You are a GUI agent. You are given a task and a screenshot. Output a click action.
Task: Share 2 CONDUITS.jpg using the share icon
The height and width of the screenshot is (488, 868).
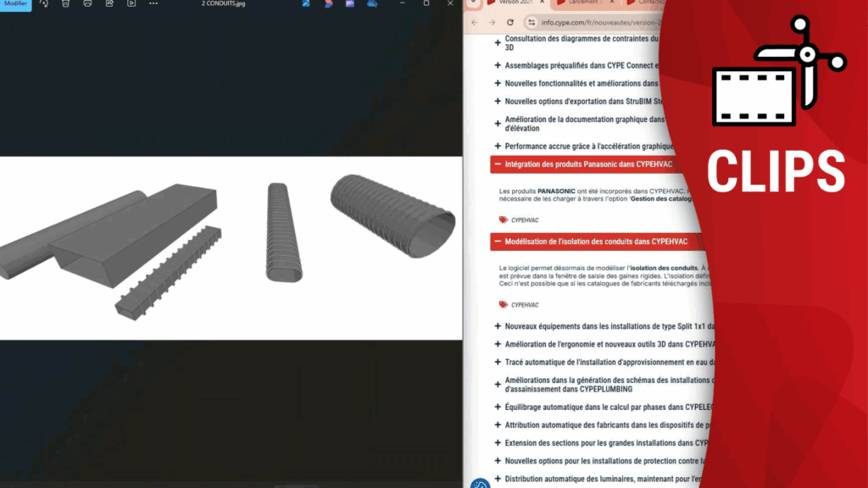[109, 4]
